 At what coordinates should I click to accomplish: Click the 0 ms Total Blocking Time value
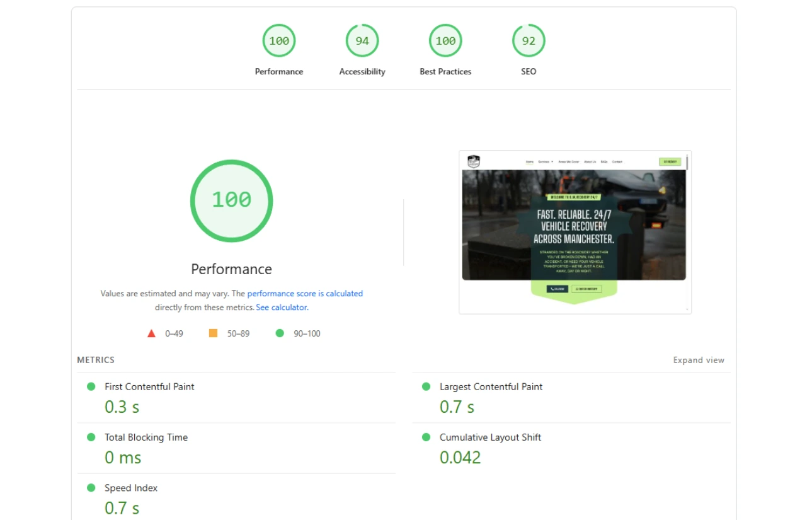point(123,458)
